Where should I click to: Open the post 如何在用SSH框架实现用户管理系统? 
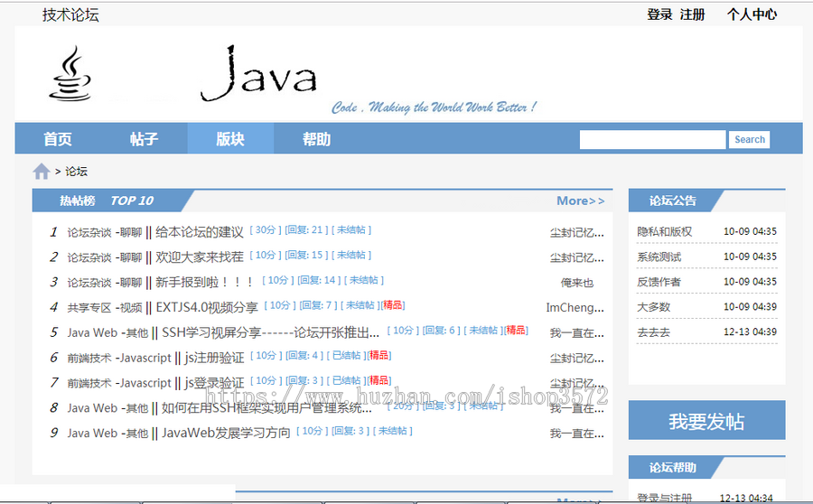pyautogui.click(x=266, y=408)
